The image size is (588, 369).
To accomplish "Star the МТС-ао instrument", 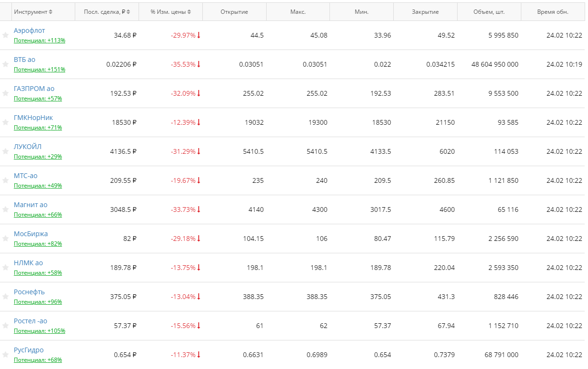I will tap(5, 180).
